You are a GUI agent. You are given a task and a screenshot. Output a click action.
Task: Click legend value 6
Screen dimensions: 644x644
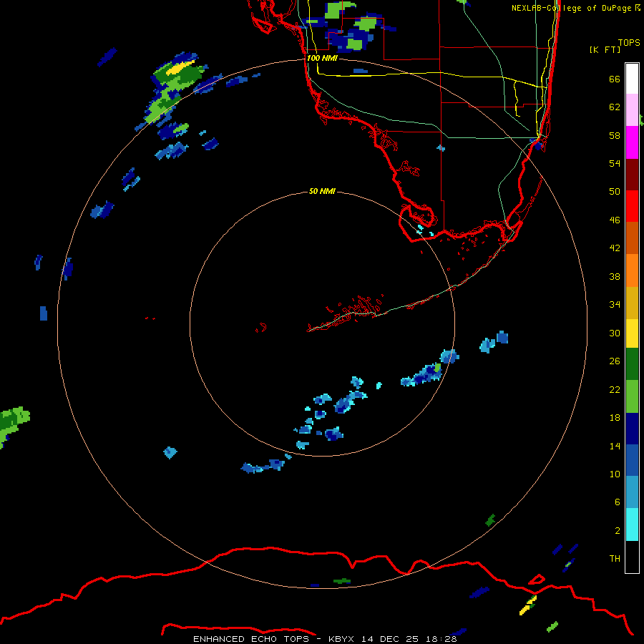pyautogui.click(x=618, y=502)
